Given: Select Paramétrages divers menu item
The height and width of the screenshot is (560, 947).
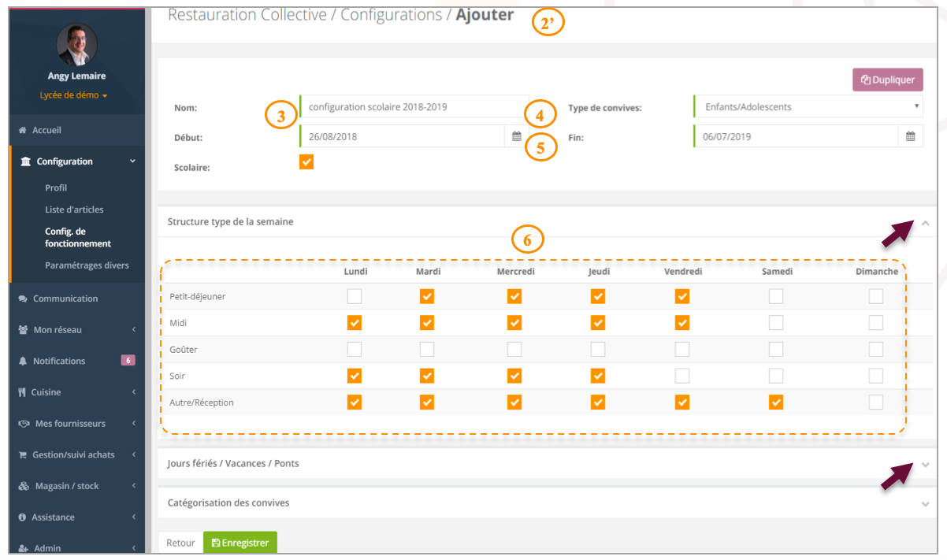Looking at the screenshot, I should click(87, 265).
